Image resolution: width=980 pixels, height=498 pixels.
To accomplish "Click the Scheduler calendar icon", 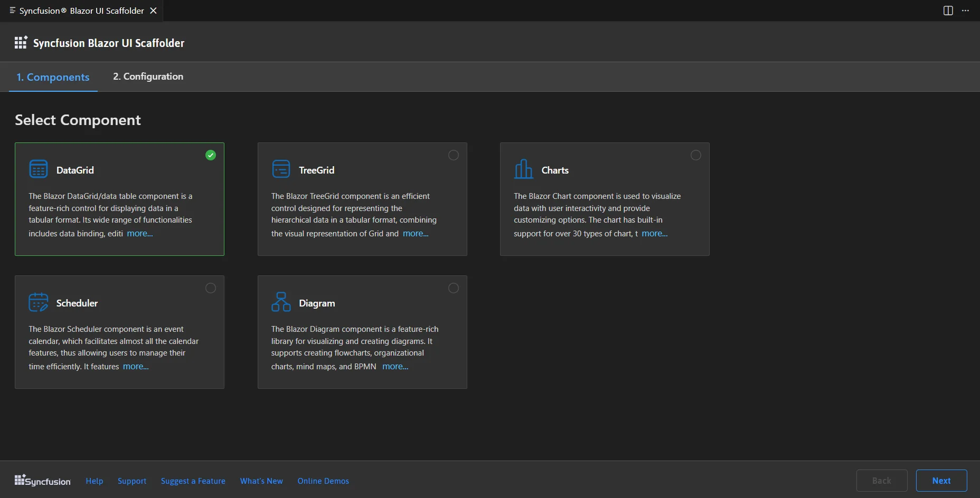I will pos(39,302).
